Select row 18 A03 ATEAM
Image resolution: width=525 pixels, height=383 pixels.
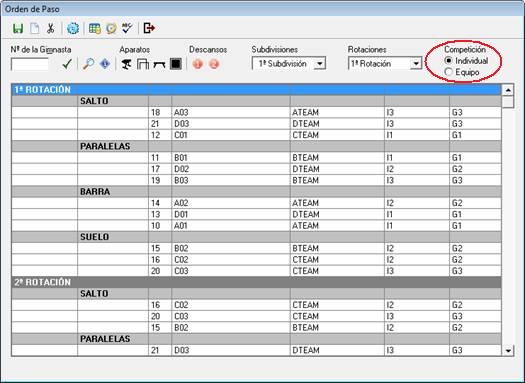coord(256,112)
